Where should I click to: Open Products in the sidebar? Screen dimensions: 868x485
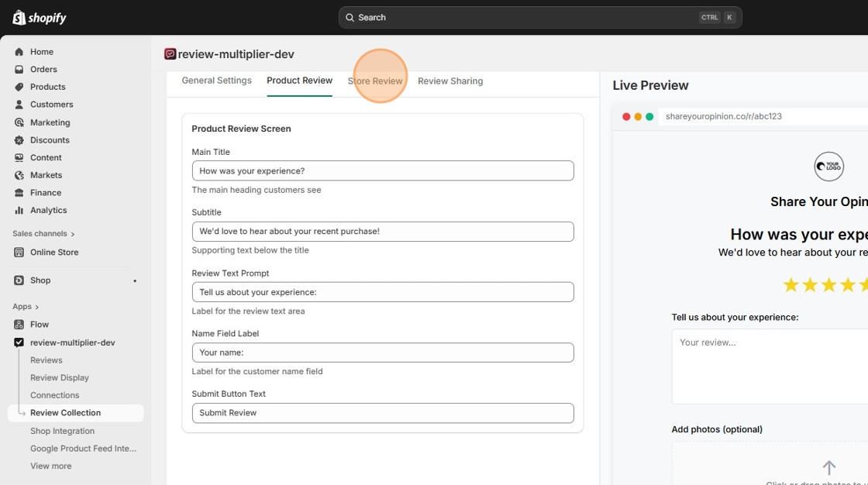click(x=47, y=87)
